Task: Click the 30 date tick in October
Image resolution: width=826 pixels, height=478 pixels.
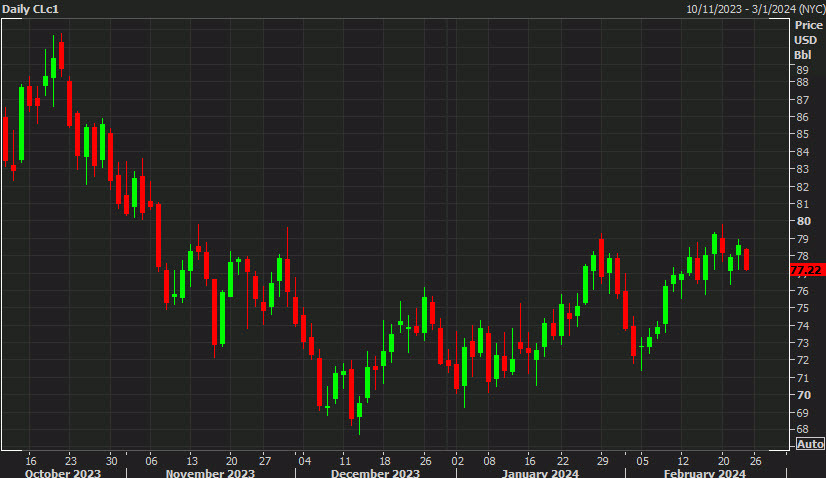Action: coord(112,461)
